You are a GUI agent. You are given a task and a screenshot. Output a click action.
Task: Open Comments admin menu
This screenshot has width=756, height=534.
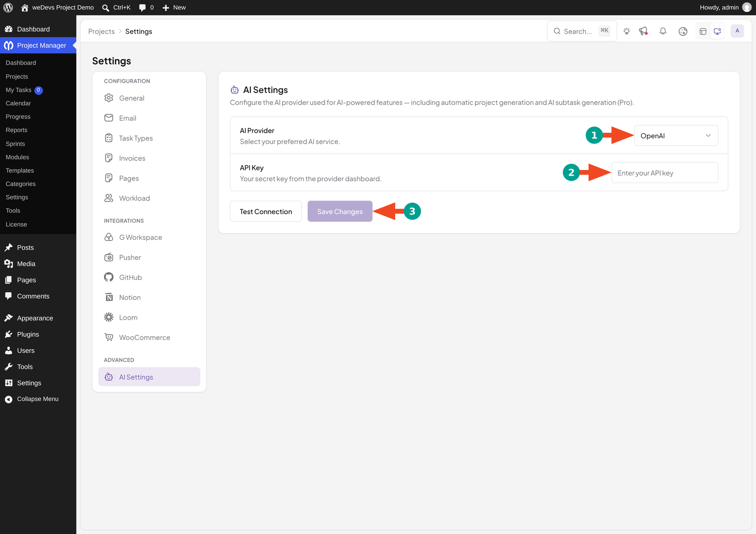[38, 296]
